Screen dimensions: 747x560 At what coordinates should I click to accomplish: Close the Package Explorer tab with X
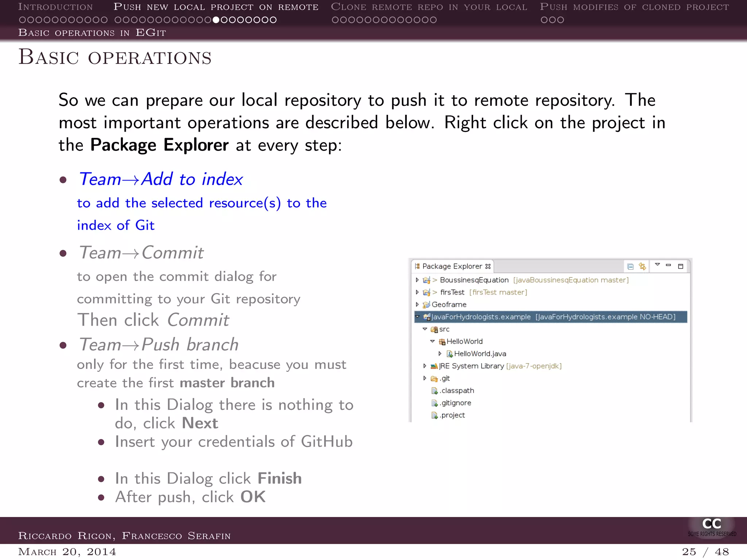(488, 267)
